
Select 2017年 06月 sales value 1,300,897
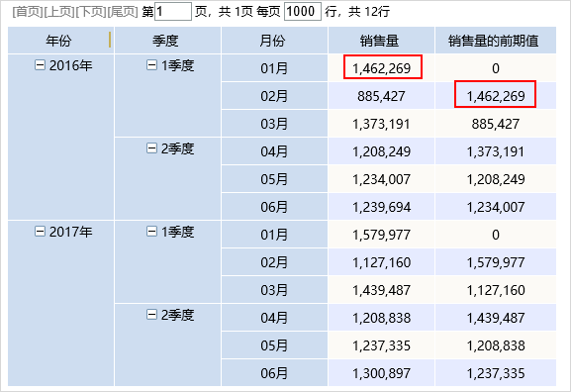pos(381,373)
